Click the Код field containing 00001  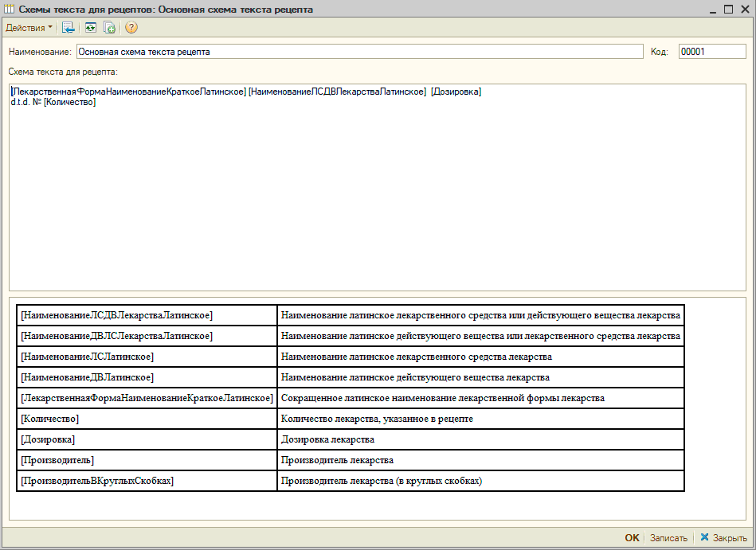[x=711, y=52]
